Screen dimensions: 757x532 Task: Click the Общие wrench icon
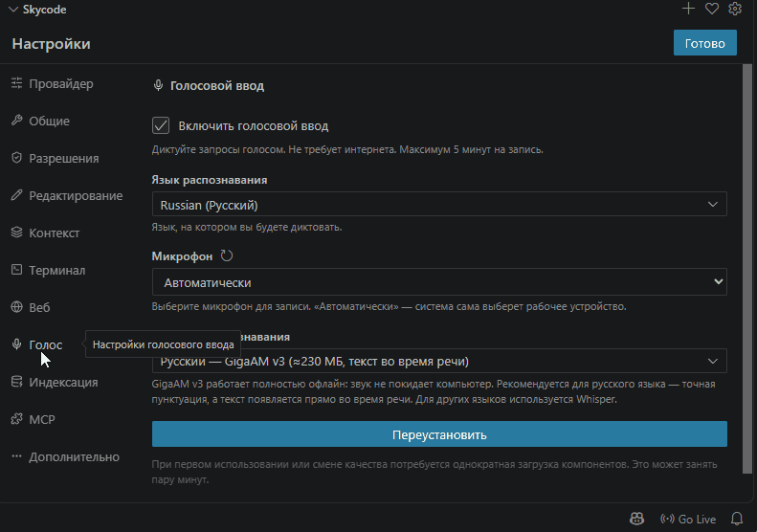pyautogui.click(x=17, y=121)
